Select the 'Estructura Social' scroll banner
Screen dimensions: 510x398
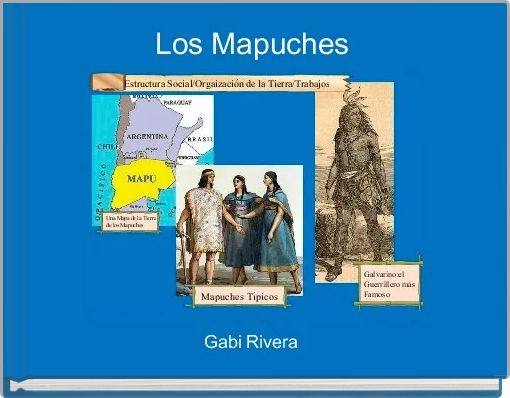pyautogui.click(x=221, y=83)
